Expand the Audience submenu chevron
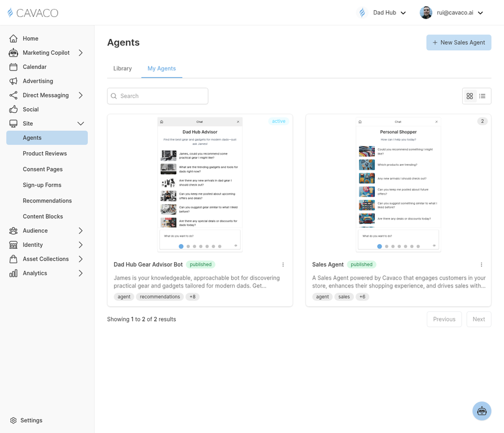The height and width of the screenshot is (433, 504). 81,231
